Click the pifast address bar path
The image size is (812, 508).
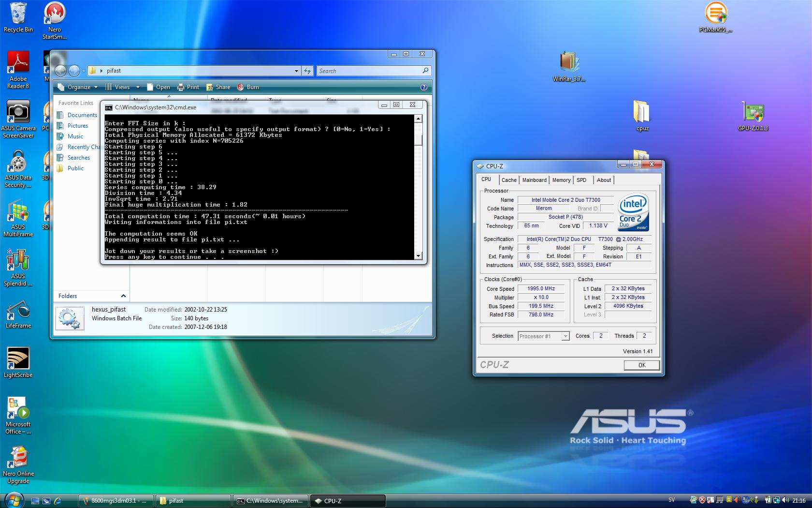tap(114, 71)
